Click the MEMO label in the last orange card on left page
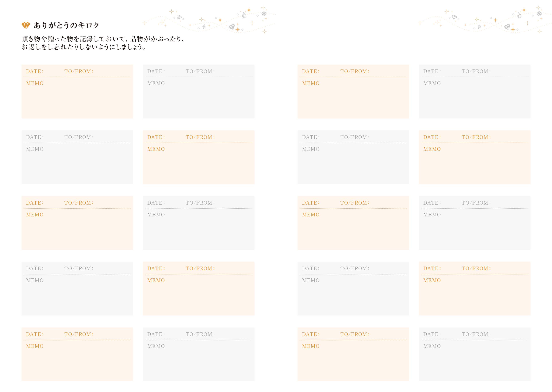Image resolution: width=552 pixels, height=392 pixels. (35, 346)
